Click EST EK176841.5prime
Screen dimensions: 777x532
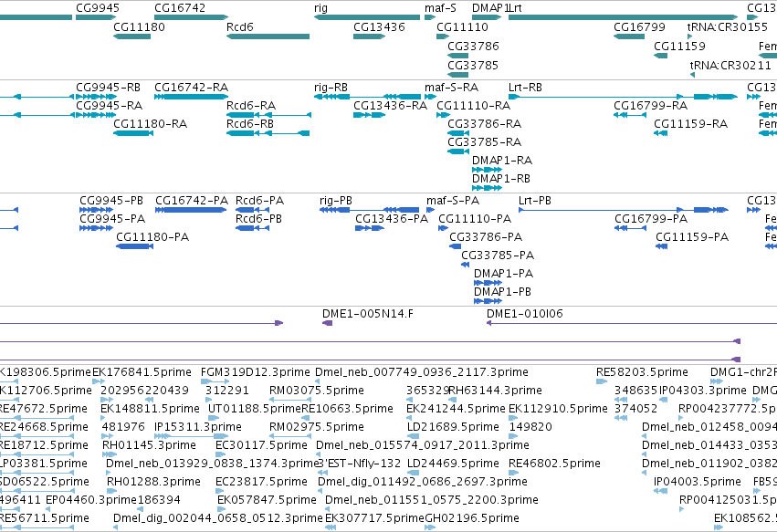[x=142, y=372]
